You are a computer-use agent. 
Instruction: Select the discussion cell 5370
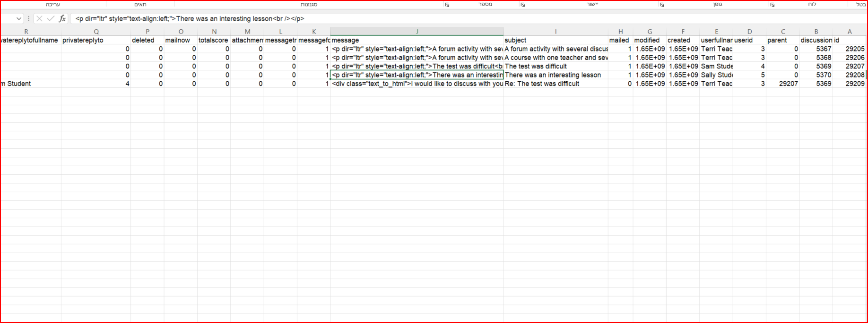(816, 75)
